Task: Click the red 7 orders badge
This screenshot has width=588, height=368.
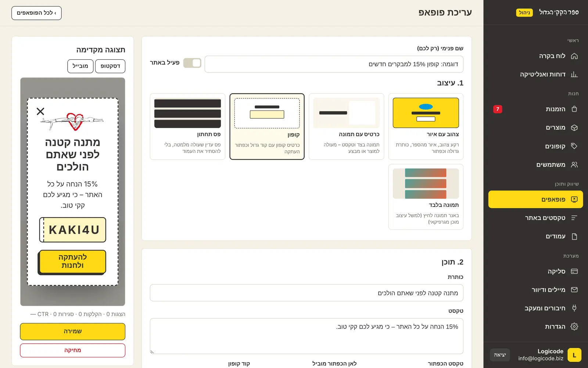Action: 498,109
